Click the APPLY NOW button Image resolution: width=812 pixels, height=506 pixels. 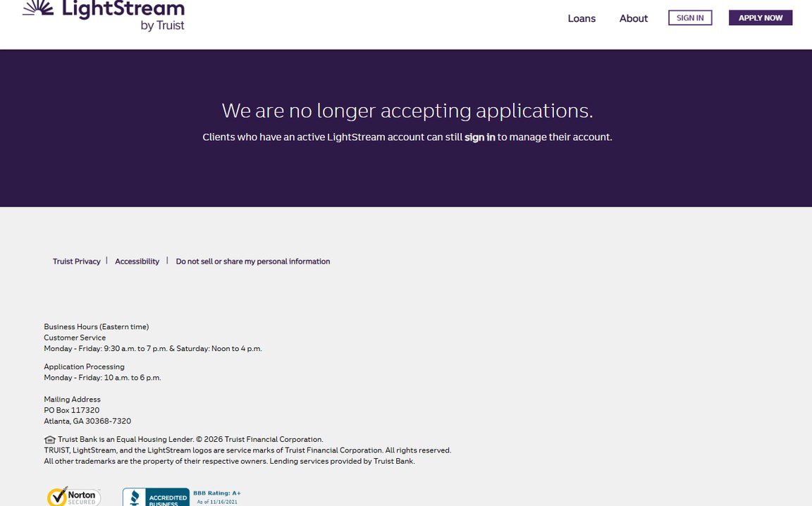coord(761,18)
